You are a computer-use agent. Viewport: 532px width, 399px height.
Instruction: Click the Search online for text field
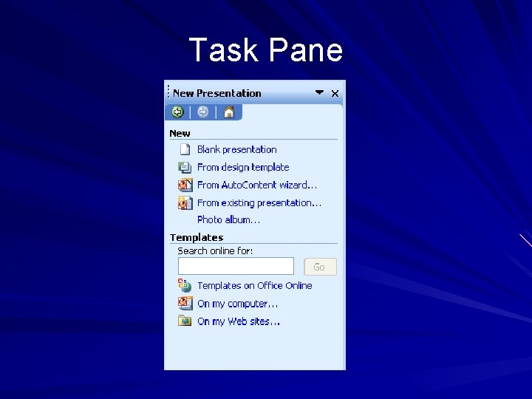[x=236, y=266]
